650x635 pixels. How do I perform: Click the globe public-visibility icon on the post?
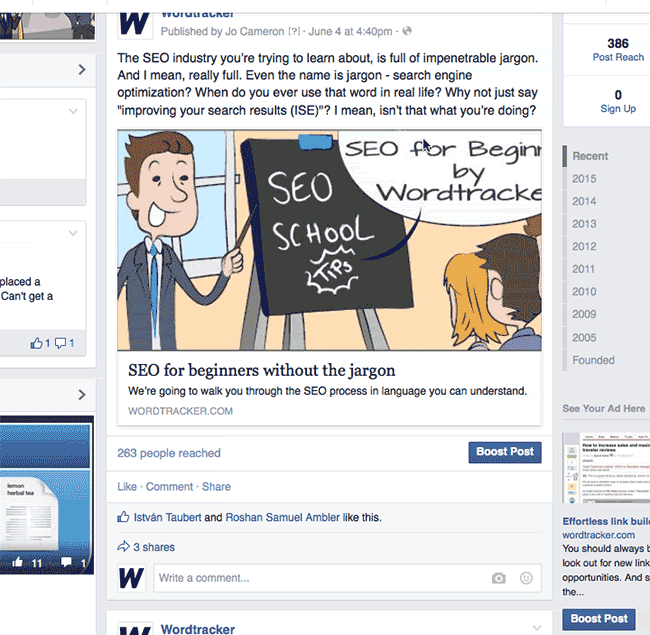point(407,31)
